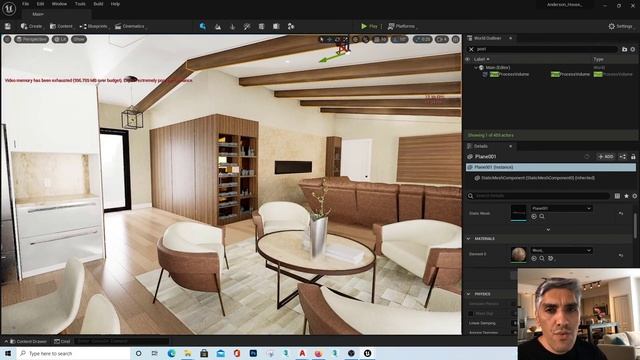Adjust camera speed setting
The image size is (640, 360).
(x=442, y=39)
